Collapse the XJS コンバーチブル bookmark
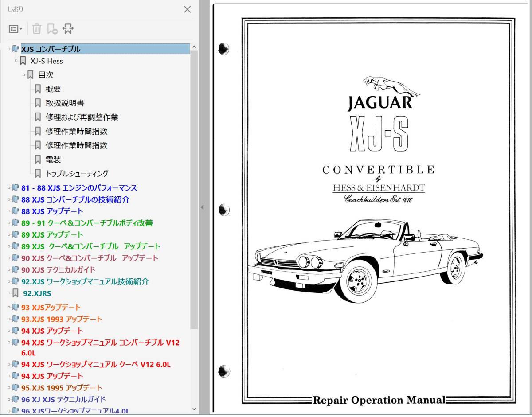The height and width of the screenshot is (417, 532). click(9, 49)
